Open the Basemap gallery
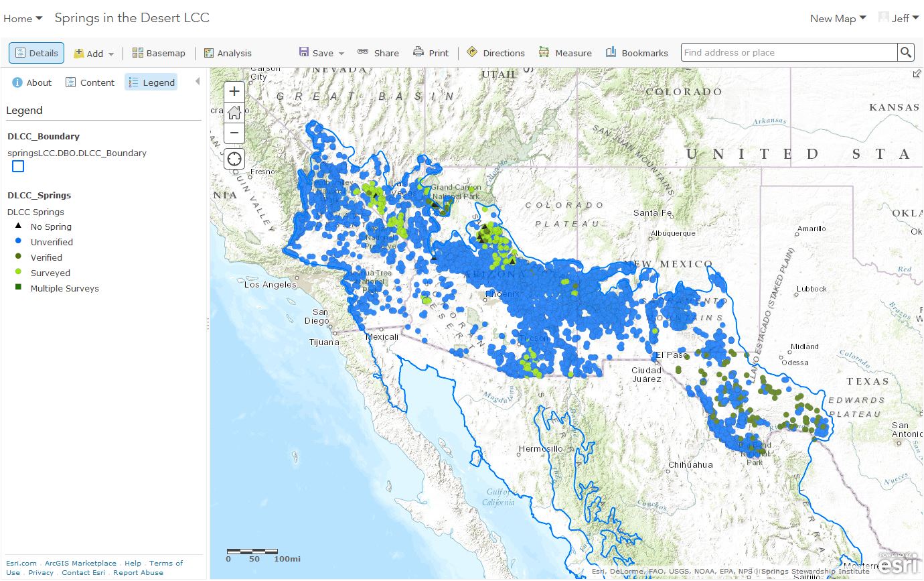This screenshot has width=924, height=581. coord(159,53)
